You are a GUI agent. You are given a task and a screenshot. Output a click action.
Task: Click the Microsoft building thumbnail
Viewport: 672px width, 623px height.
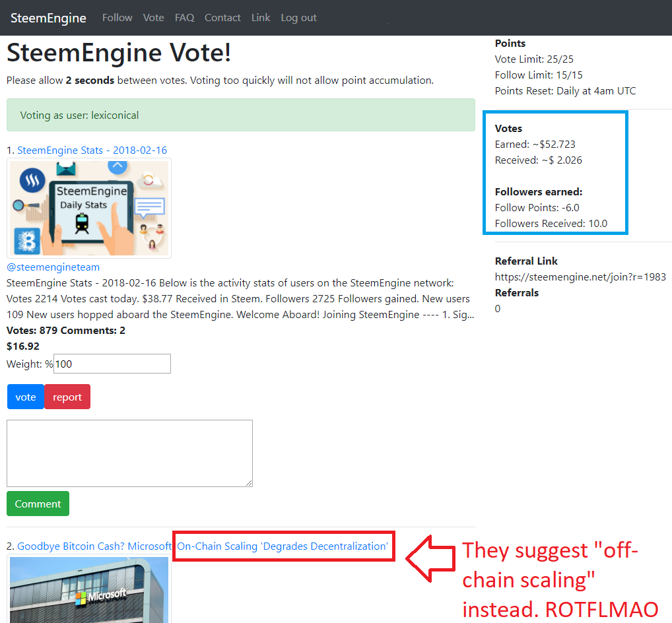(89, 589)
